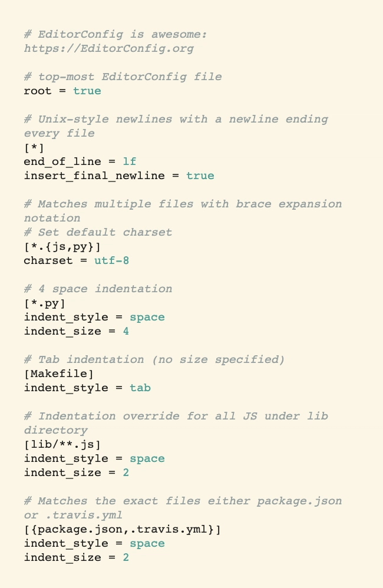This screenshot has width=383, height=588.
Task: Click the 'utf-8' charset value
Action: coord(112,260)
